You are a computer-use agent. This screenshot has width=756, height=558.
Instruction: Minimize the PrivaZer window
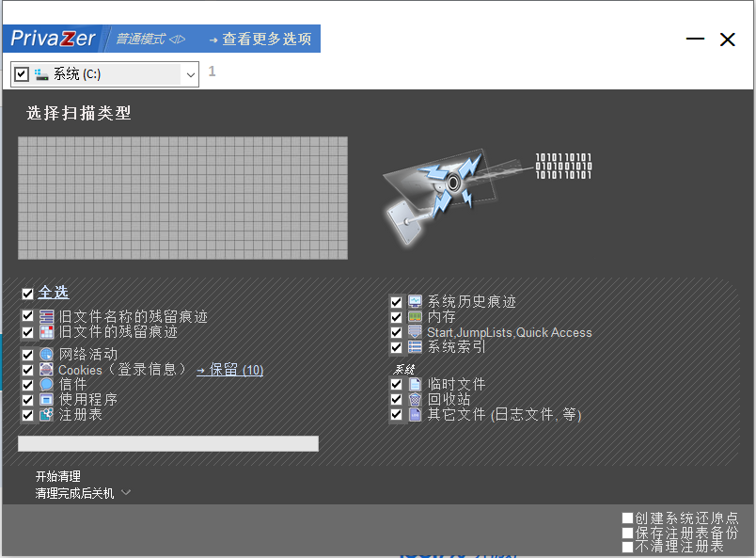tap(695, 39)
